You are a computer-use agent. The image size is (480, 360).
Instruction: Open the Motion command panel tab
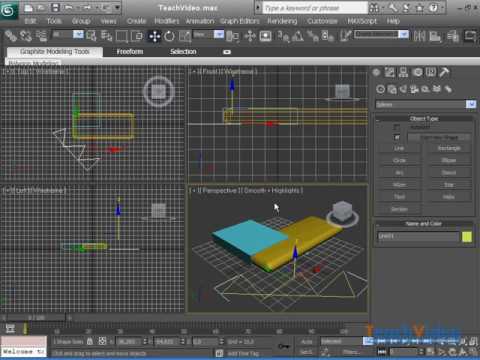pos(417,72)
